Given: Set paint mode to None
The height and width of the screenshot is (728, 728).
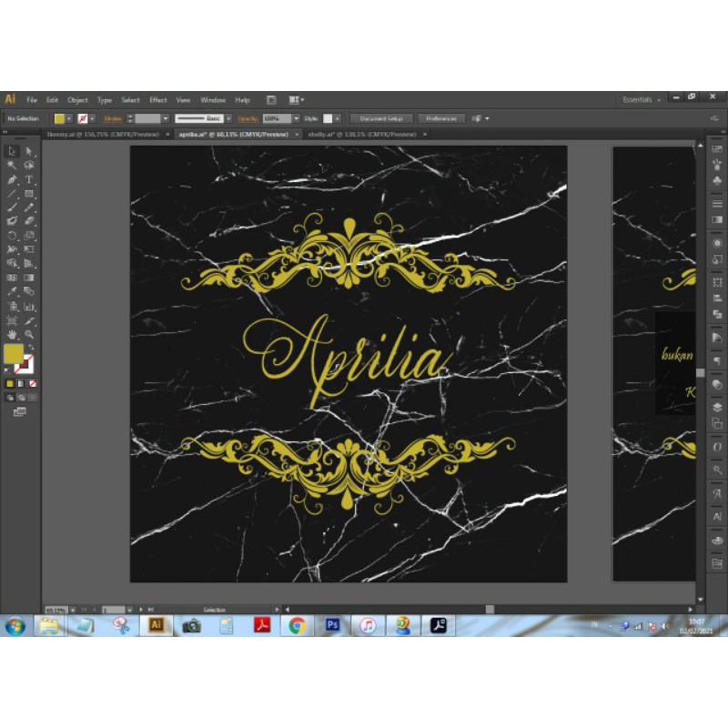Looking at the screenshot, I should (33, 384).
